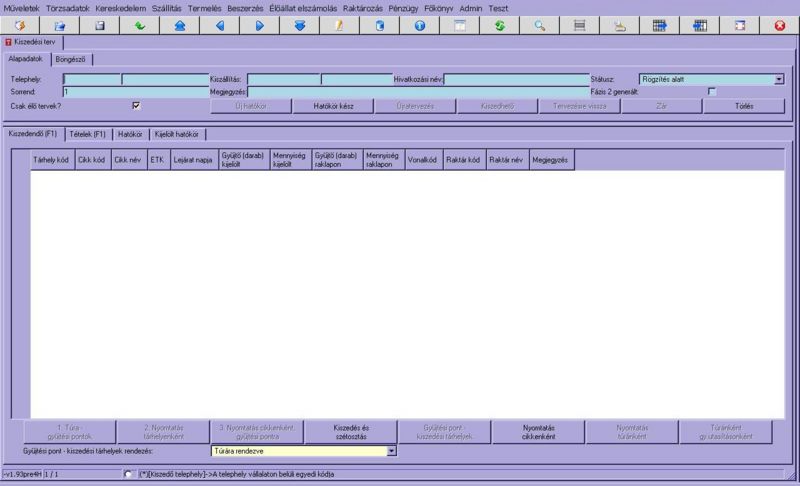Open the Státusz dropdown
The image size is (800, 486).
(x=779, y=80)
